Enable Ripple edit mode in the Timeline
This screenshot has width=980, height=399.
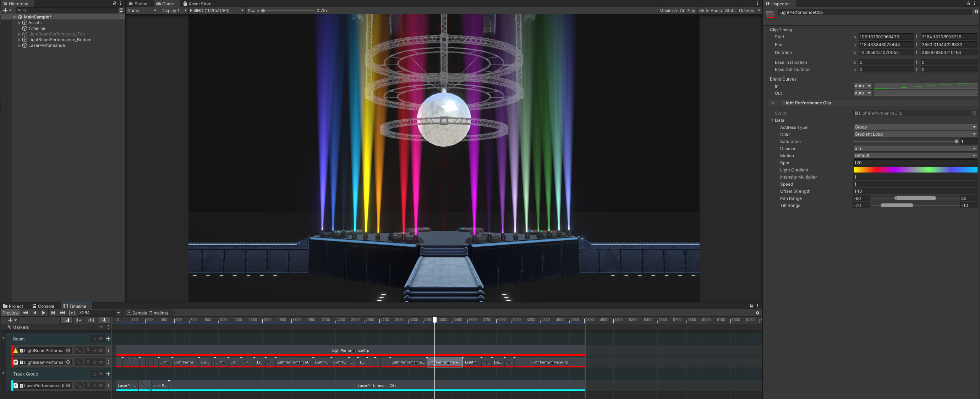click(x=78, y=320)
